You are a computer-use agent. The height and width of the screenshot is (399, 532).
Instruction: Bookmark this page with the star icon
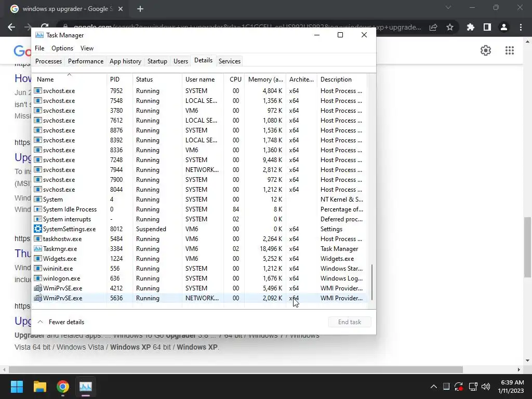click(x=450, y=27)
